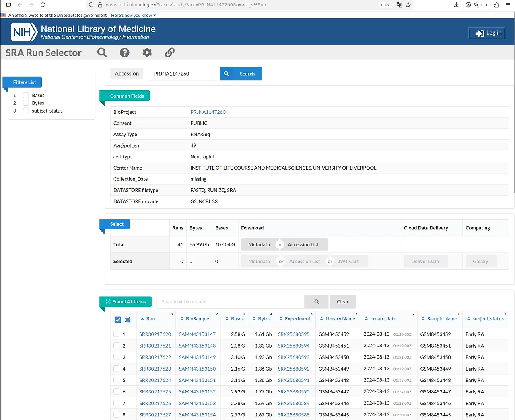Download Metadata for Total runs
The height and width of the screenshot is (420, 515).
point(259,244)
